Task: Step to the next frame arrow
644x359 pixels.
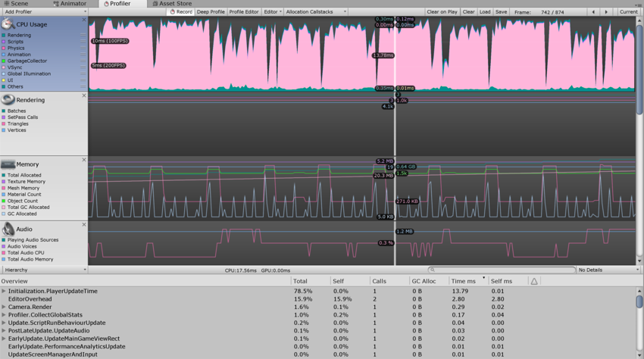Action: (x=606, y=12)
